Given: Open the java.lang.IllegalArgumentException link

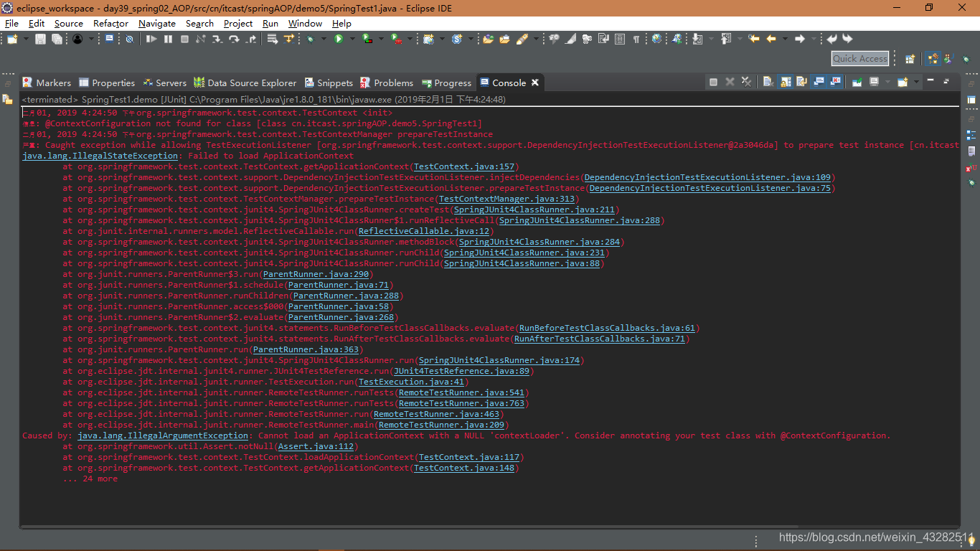Looking at the screenshot, I should pos(163,435).
